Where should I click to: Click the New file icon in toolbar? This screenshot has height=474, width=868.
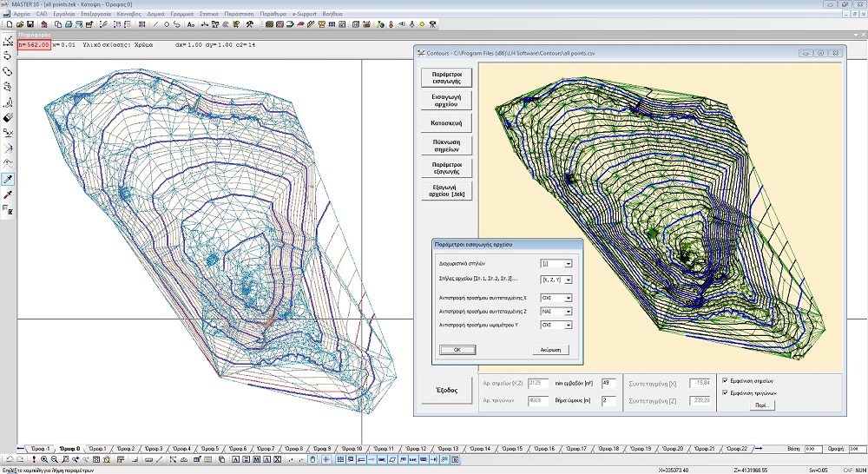point(8,24)
